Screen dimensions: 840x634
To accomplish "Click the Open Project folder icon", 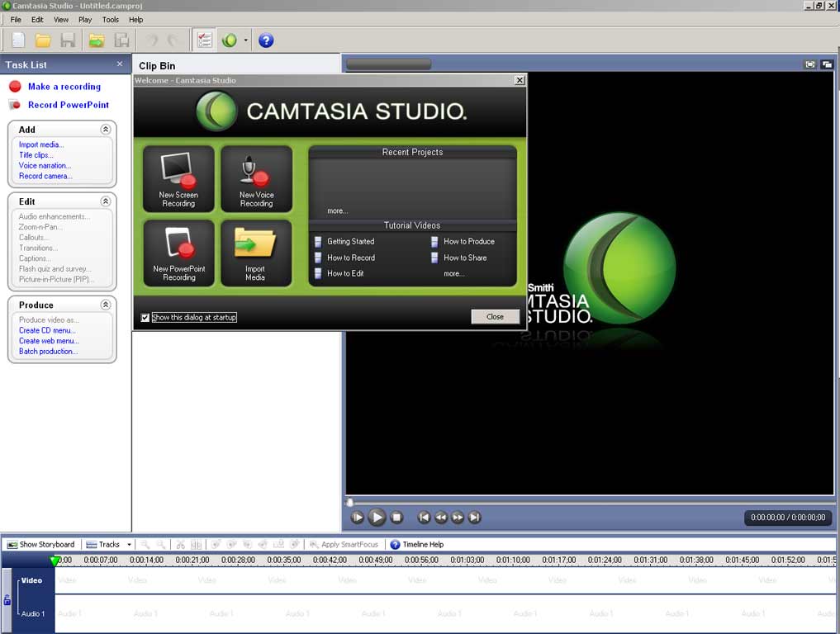I will pos(43,40).
